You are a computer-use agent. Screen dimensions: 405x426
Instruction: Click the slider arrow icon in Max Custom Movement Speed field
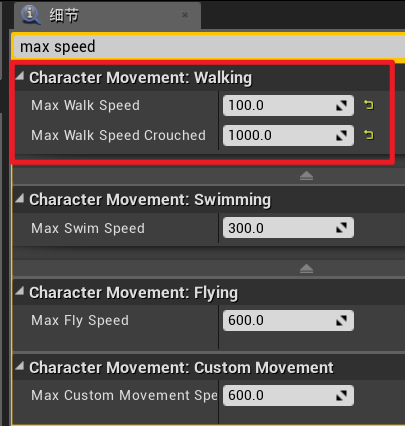pos(341,395)
